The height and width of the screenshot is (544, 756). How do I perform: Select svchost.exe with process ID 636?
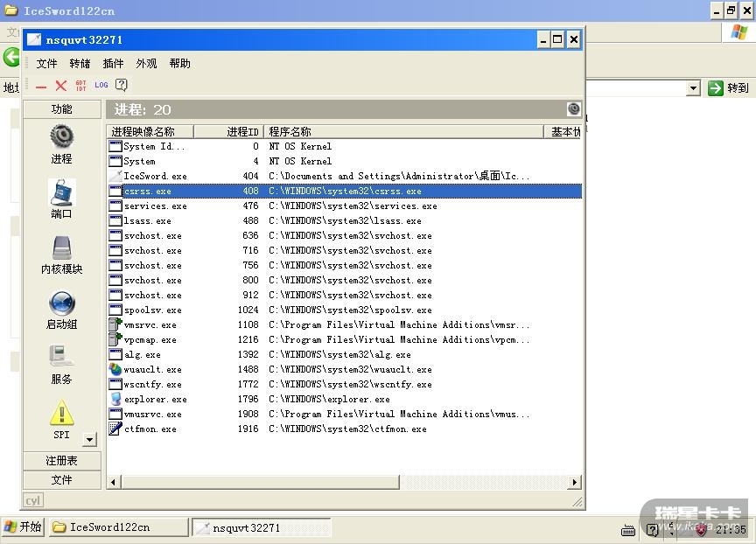pos(344,236)
